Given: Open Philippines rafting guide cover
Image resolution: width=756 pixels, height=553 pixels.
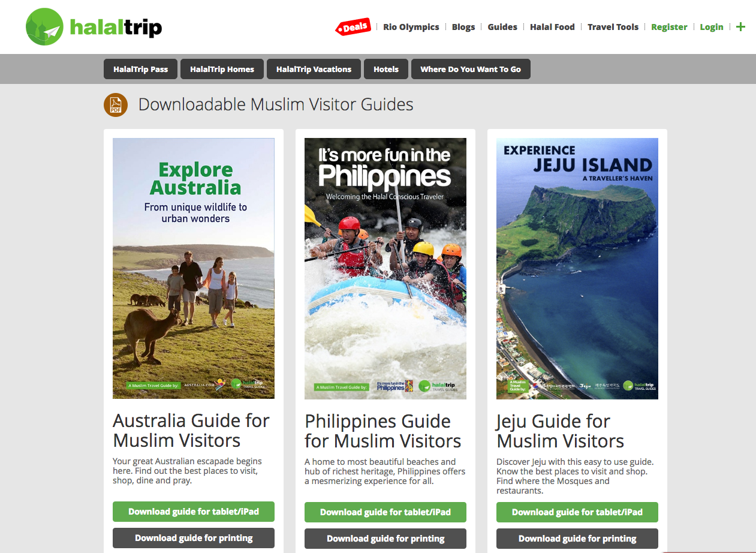Looking at the screenshot, I should click(x=385, y=269).
